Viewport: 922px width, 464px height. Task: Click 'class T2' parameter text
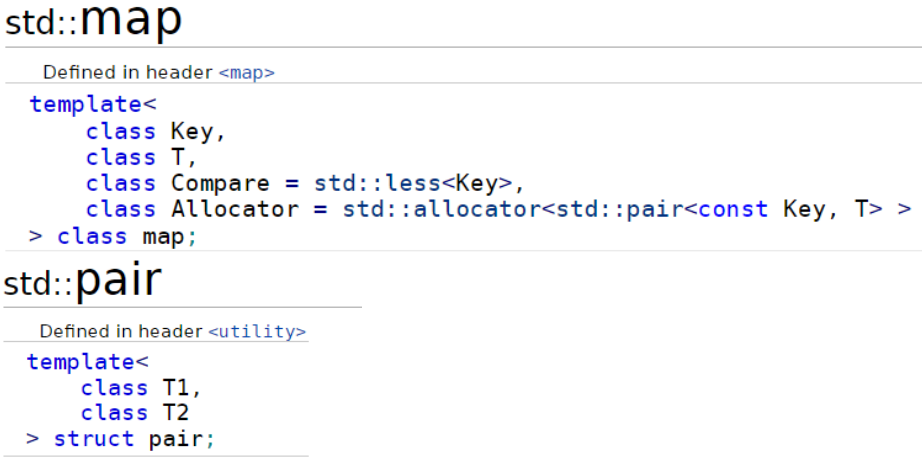click(x=135, y=413)
